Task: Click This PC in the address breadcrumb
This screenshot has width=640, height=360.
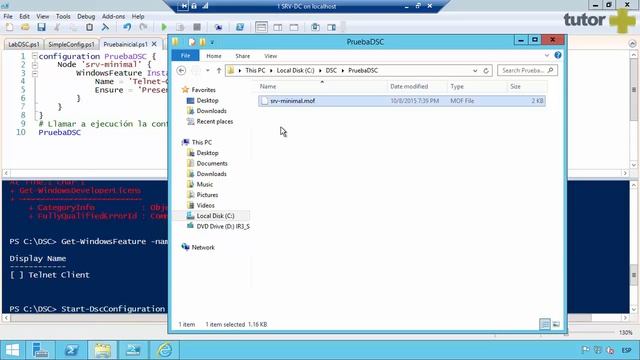Action: click(255, 71)
